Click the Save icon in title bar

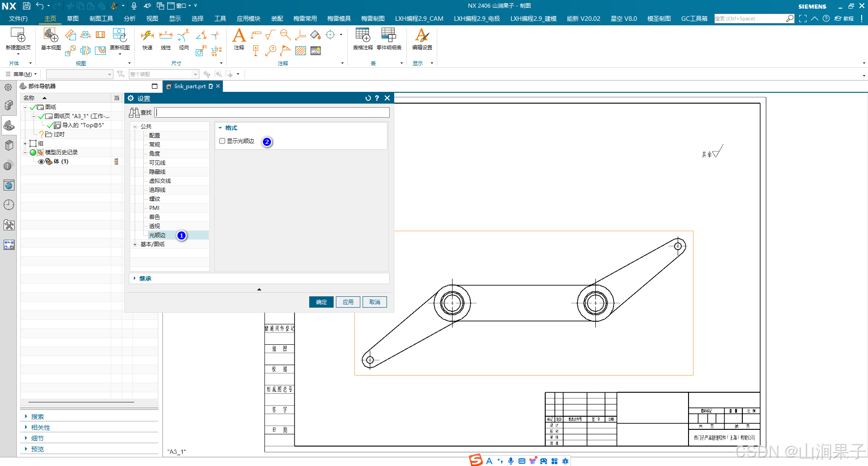(x=27, y=6)
